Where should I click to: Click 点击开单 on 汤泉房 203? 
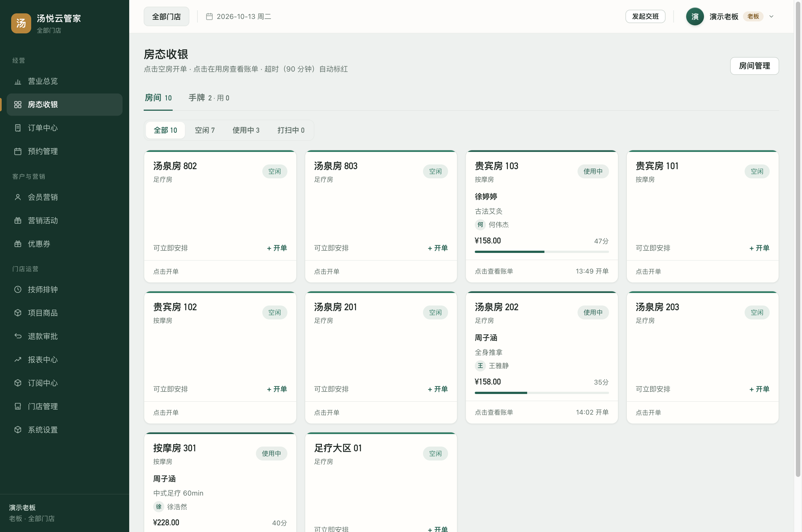(648, 413)
